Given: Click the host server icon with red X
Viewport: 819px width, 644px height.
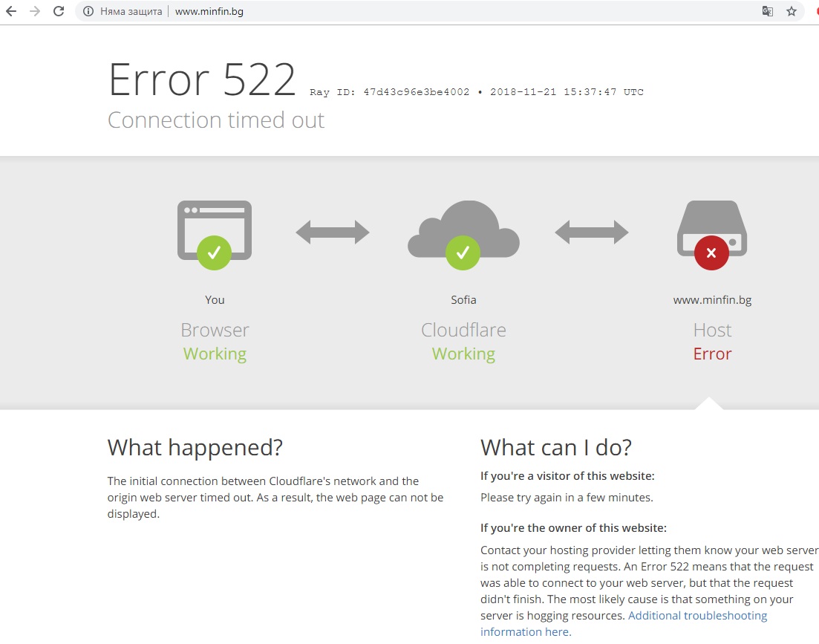Looking at the screenshot, I should click(712, 235).
